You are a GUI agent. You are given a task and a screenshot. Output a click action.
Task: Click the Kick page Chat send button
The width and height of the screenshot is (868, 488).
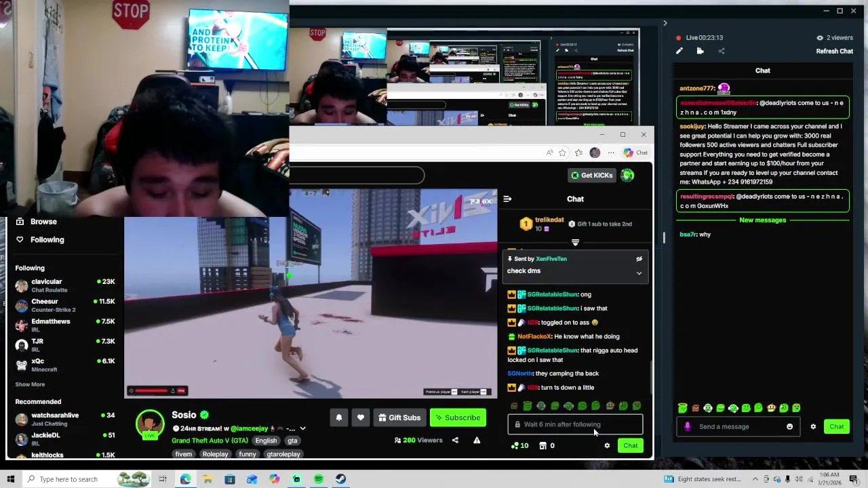[631, 446]
